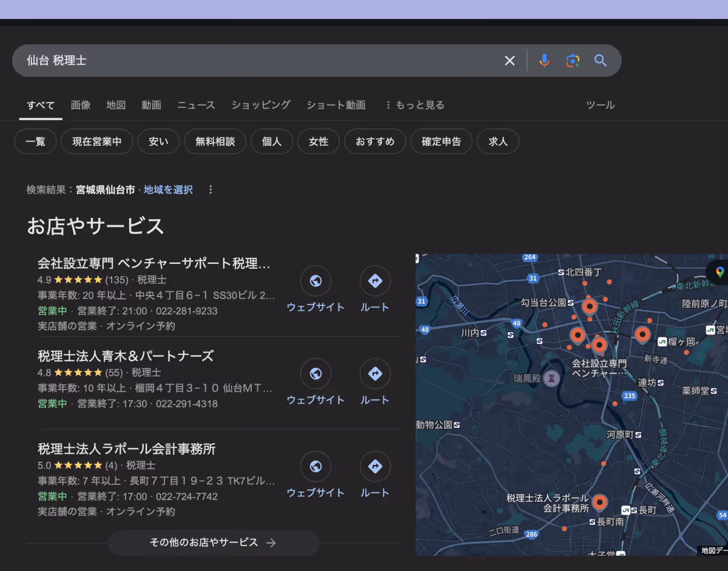This screenshot has width=728, height=571.
Task: Click the JR 長町 station icon on map
Action: click(x=625, y=510)
